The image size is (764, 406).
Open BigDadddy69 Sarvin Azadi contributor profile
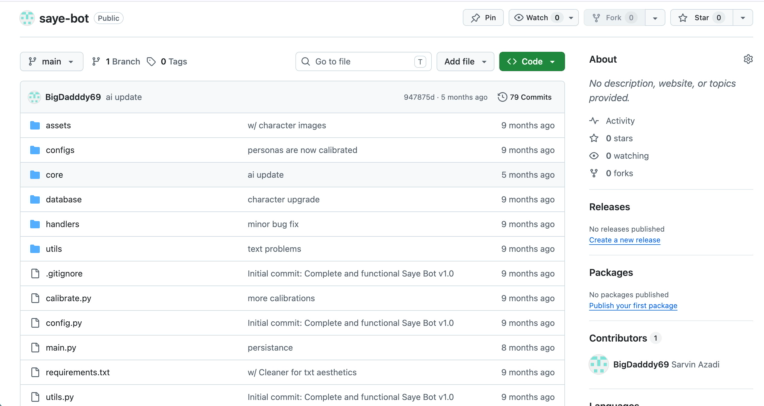[x=666, y=364]
